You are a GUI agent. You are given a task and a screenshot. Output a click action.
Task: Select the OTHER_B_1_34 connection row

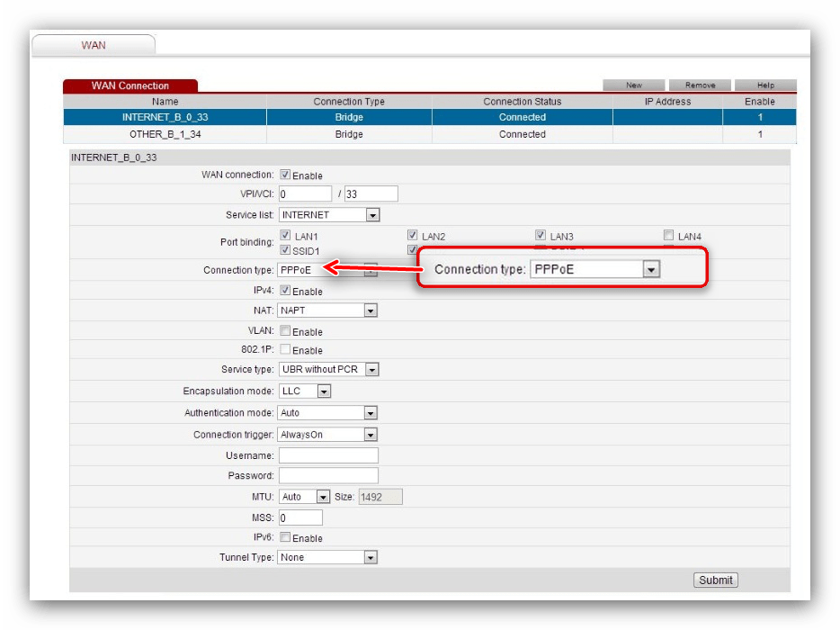165,134
